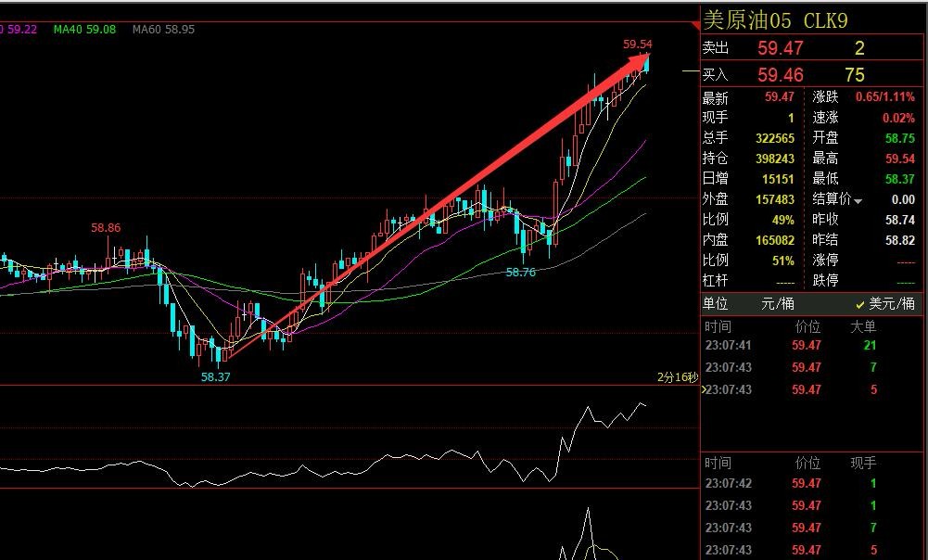
Task: Click the 最低 value in the quote panel
Action: [900, 179]
